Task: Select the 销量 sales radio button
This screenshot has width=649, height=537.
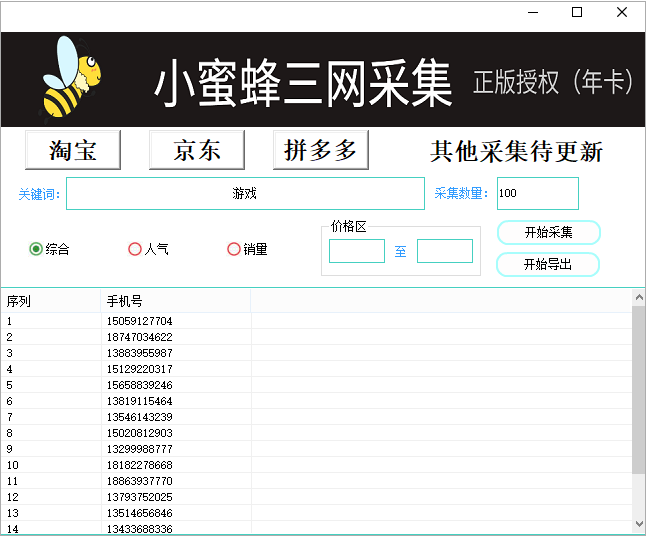Action: (x=234, y=249)
